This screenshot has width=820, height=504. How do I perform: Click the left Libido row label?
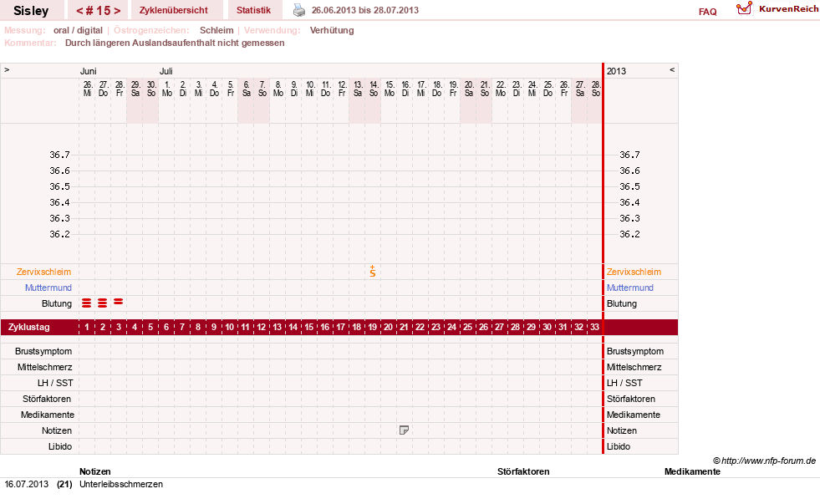[x=59, y=446]
